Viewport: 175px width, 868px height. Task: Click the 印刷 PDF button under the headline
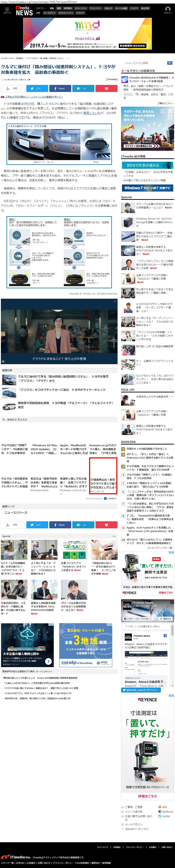pos(13,88)
